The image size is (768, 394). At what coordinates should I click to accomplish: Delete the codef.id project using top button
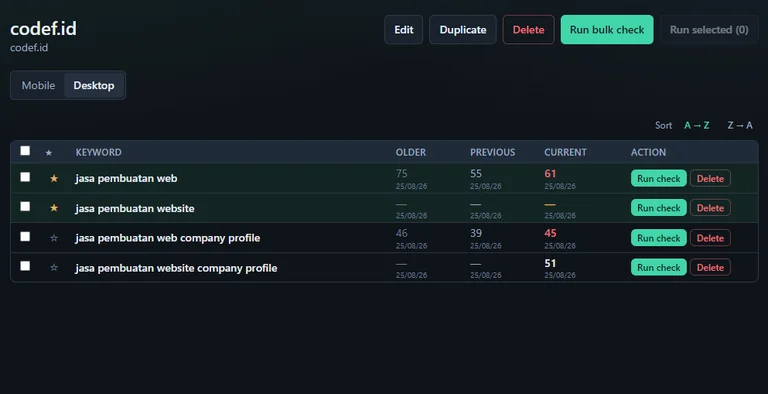click(x=528, y=29)
